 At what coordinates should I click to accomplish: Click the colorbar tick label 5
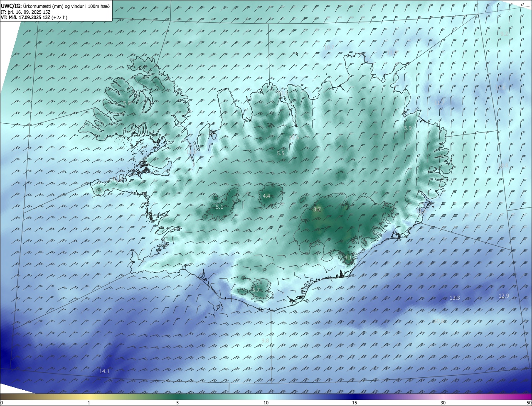pos(177,403)
